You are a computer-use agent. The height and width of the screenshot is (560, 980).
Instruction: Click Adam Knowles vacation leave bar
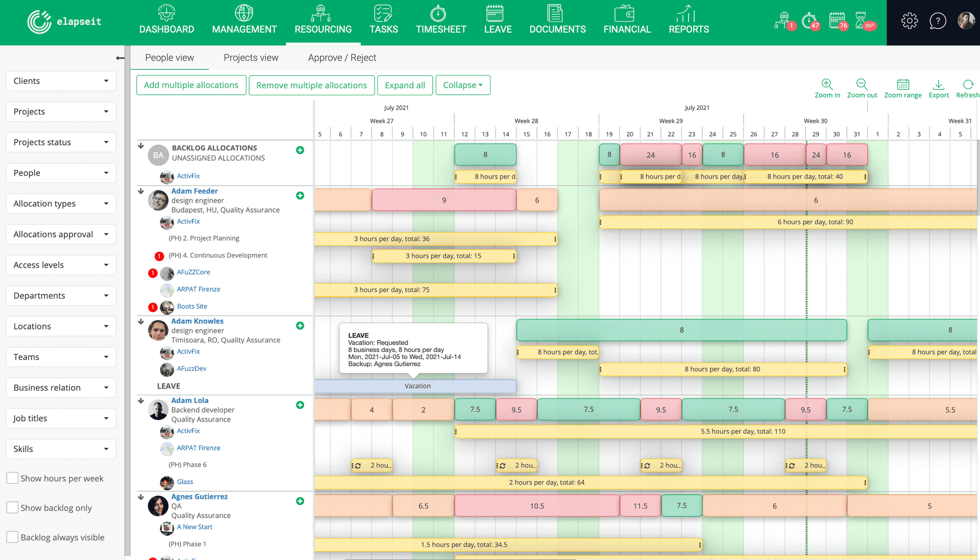coord(415,385)
